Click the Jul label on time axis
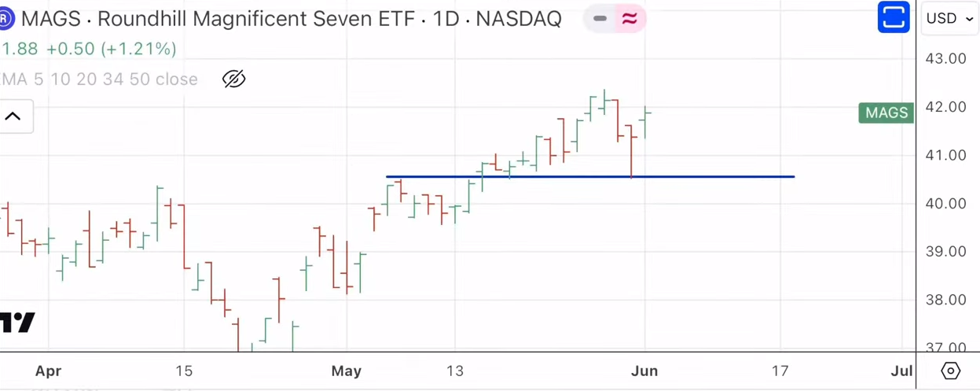The width and height of the screenshot is (980, 391). coord(902,371)
